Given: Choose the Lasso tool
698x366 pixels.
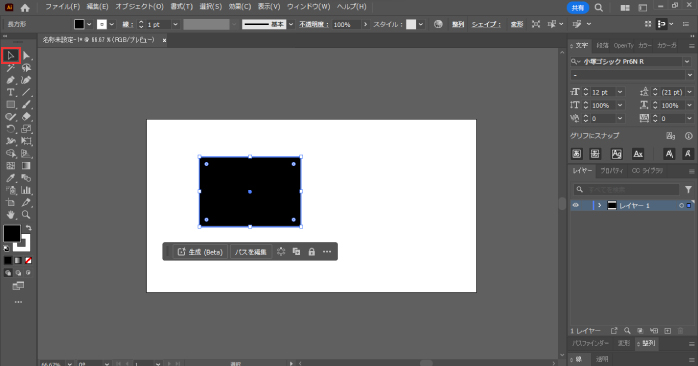Looking at the screenshot, I should (x=26, y=68).
